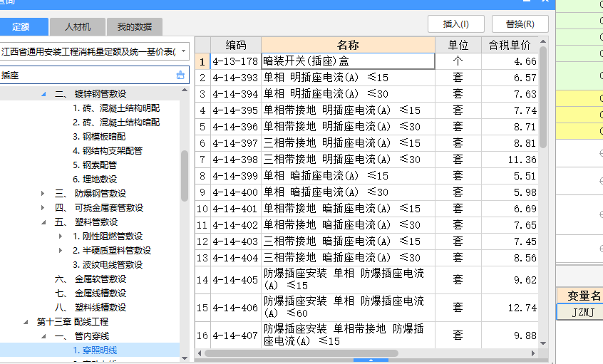The width and height of the screenshot is (603, 364).
Task: Collapse the 五、塑料管敷设 tree node
Action: coord(43,222)
